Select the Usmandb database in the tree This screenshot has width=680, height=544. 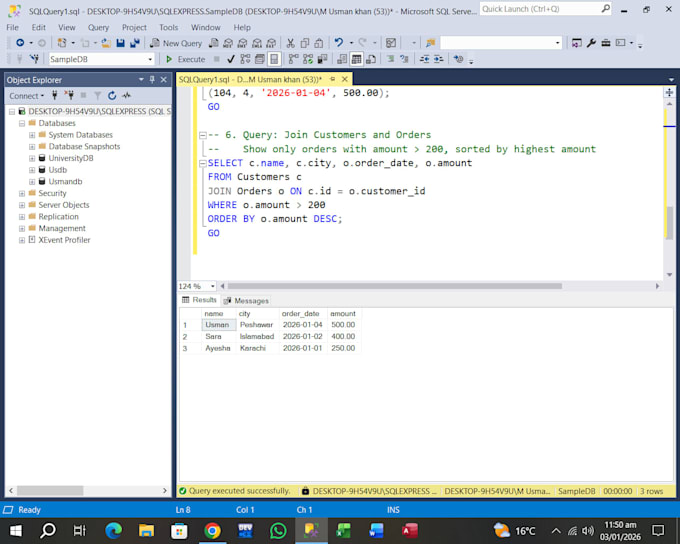pyautogui.click(x=65, y=181)
